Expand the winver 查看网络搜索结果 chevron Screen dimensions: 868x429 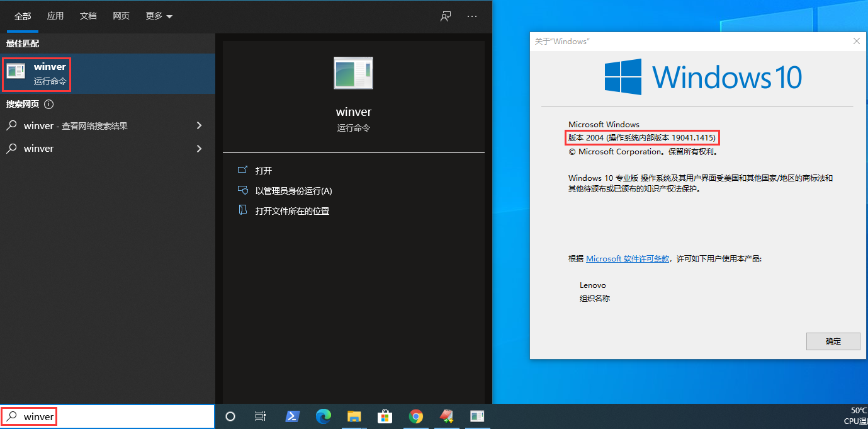tap(199, 125)
